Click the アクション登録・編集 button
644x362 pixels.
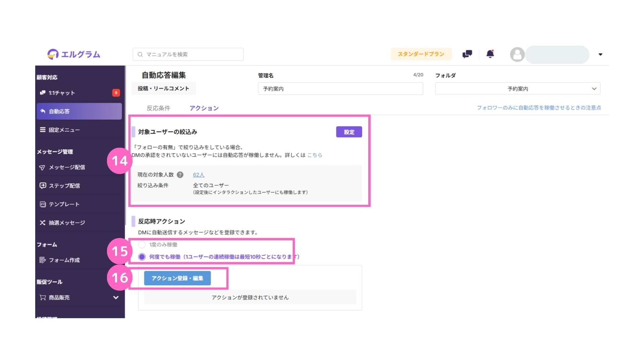[x=177, y=278]
